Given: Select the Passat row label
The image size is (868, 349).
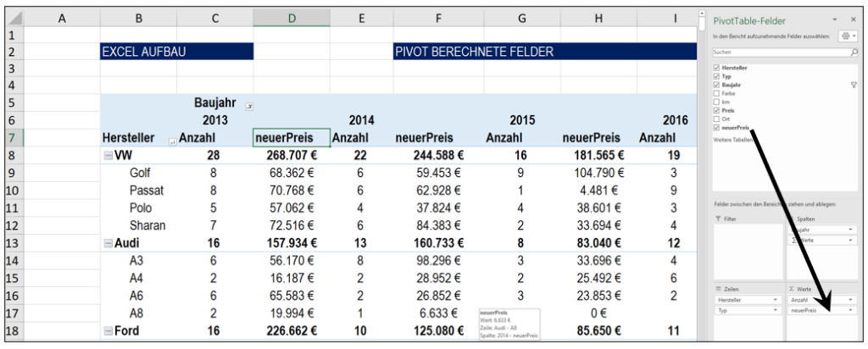Looking at the screenshot, I should coord(146,191).
